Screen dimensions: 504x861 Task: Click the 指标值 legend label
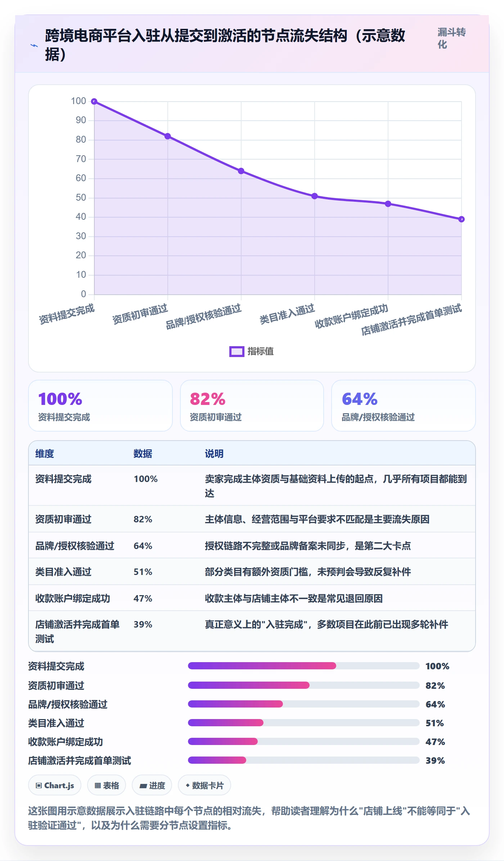(x=261, y=351)
